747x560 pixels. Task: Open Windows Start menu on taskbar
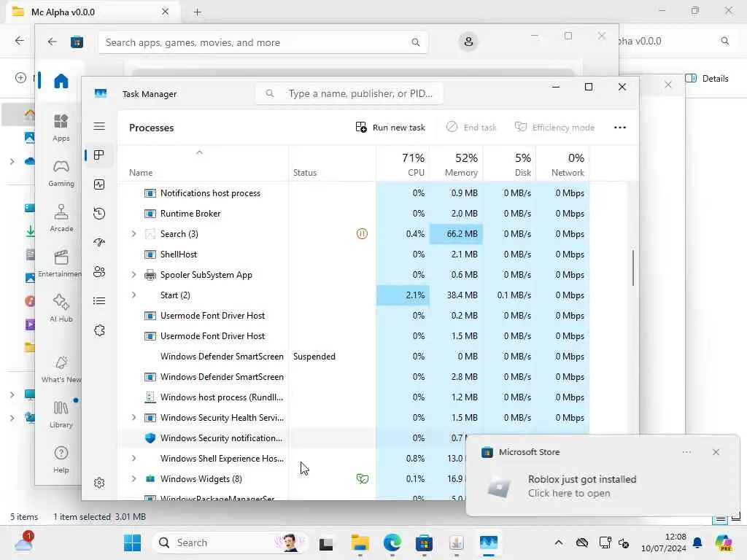click(132, 542)
